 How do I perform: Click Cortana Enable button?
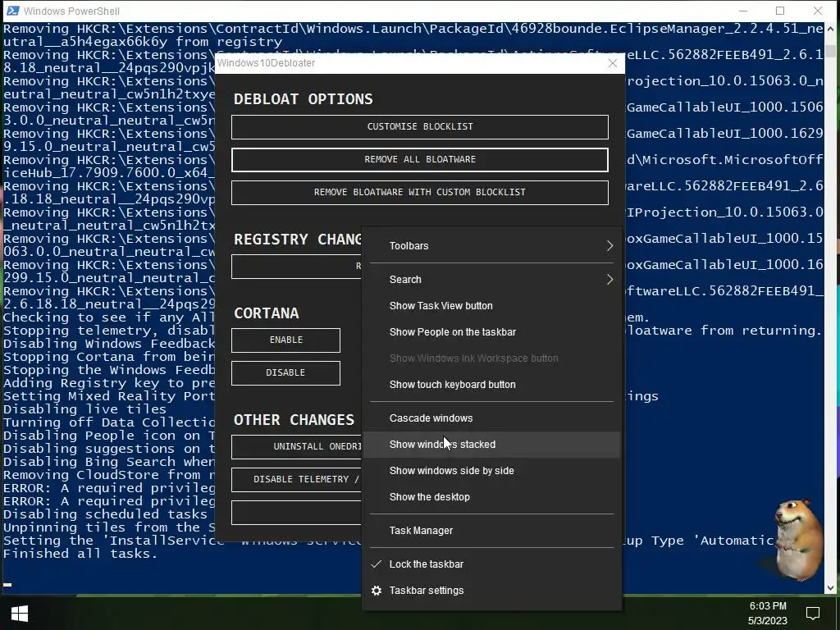coord(285,340)
